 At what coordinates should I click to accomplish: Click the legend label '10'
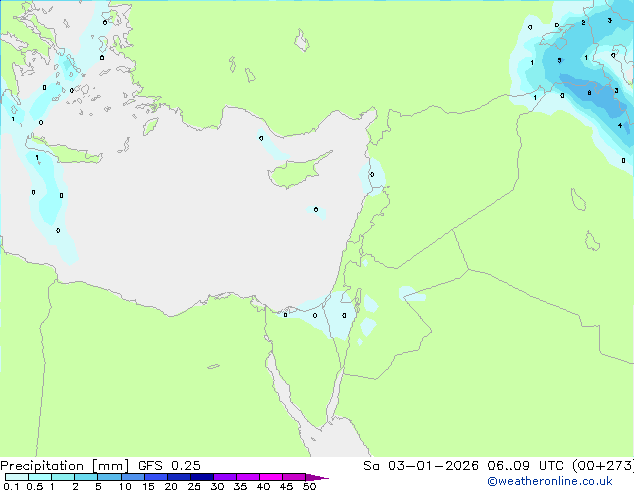pos(125,486)
